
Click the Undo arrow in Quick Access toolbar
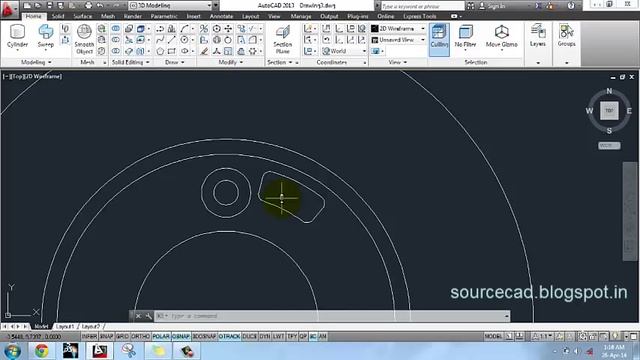(100, 6)
